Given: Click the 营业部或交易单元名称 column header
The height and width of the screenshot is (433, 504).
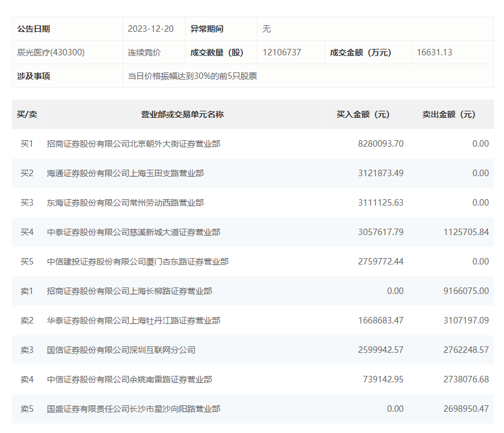Looking at the screenshot, I should coord(182,114).
